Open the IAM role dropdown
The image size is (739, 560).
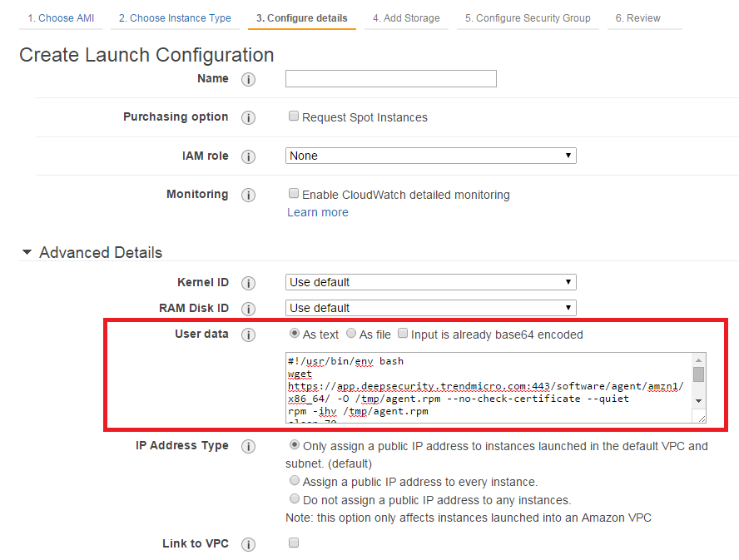coord(430,156)
